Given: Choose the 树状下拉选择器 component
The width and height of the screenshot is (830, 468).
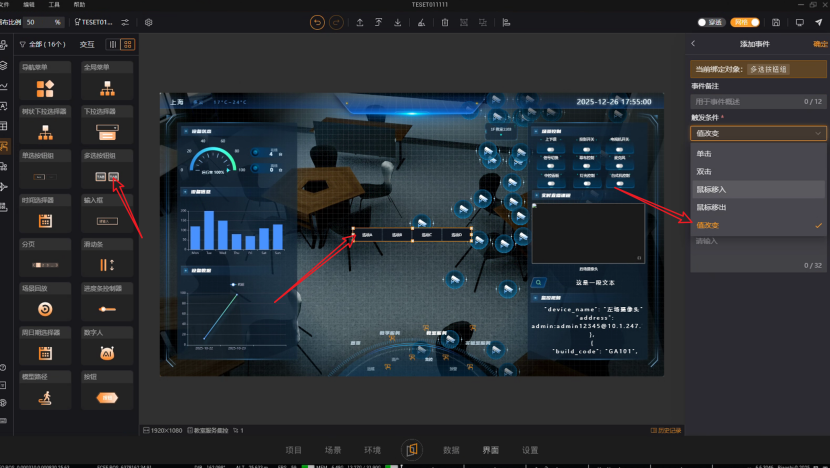Looking at the screenshot, I should tap(45, 125).
